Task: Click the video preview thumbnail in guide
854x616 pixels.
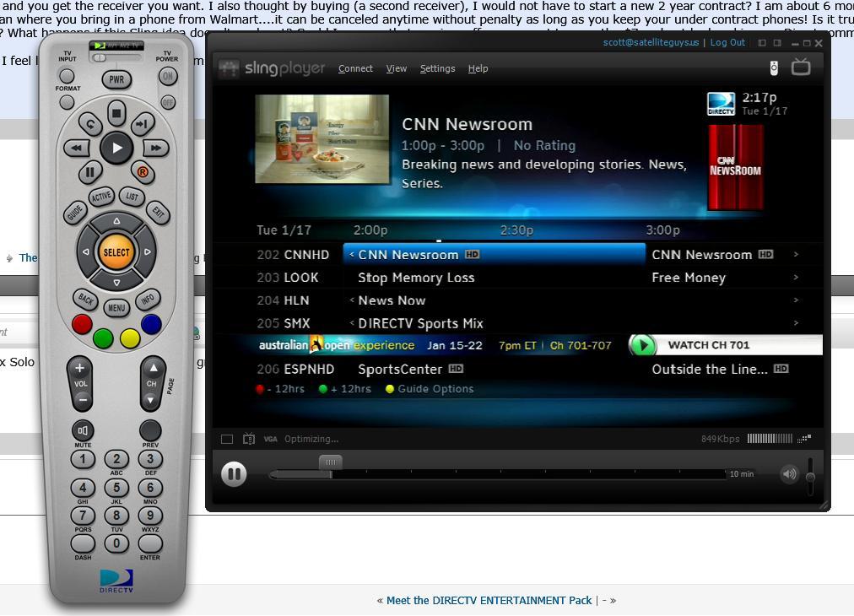Action: pos(322,139)
